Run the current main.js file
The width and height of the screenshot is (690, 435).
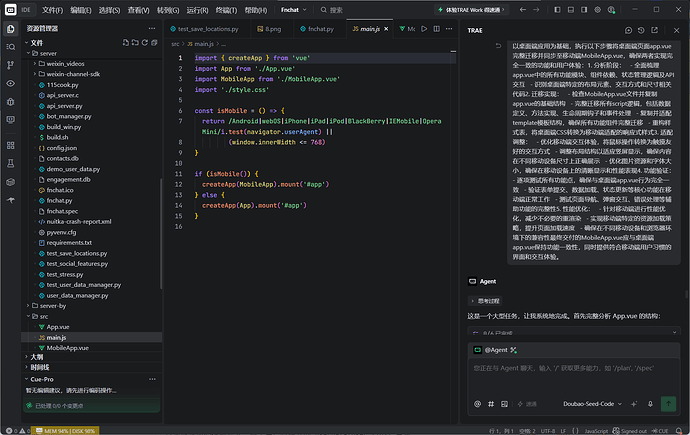(424, 29)
